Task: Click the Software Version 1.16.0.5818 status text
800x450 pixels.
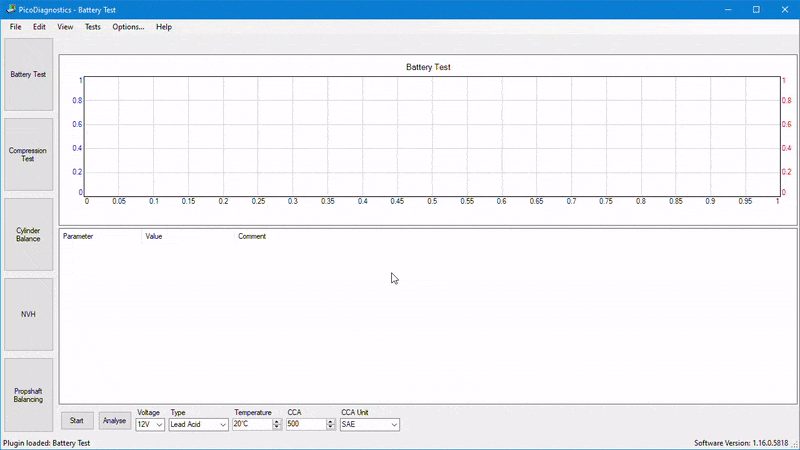Action: 741,443
